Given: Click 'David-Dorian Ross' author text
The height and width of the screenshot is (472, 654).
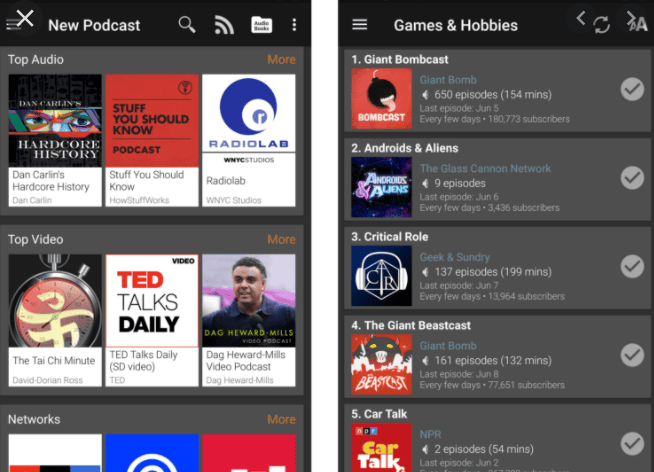Looking at the screenshot, I should [48, 380].
